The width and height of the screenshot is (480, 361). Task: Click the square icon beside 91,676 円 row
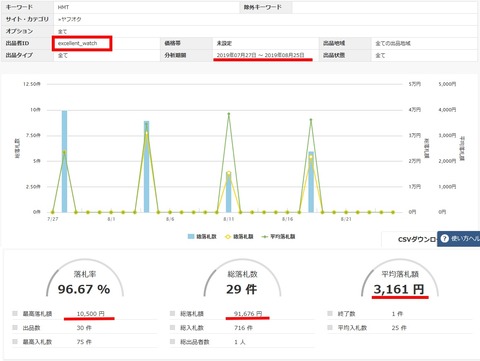tap(172, 313)
